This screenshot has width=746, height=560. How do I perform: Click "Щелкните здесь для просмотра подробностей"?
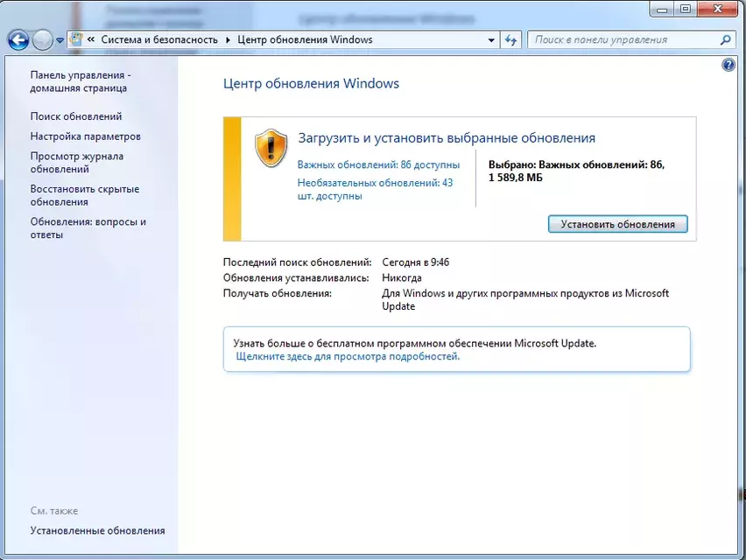coord(348,356)
